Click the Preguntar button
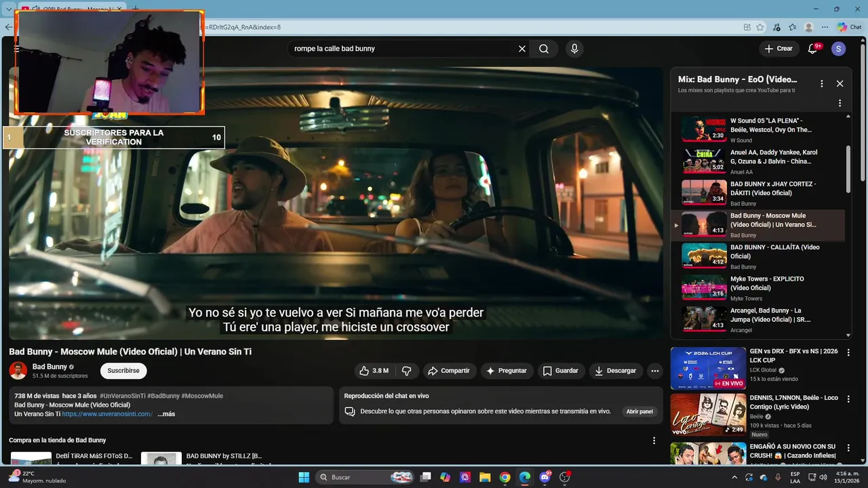The height and width of the screenshot is (488, 868). coord(506,371)
